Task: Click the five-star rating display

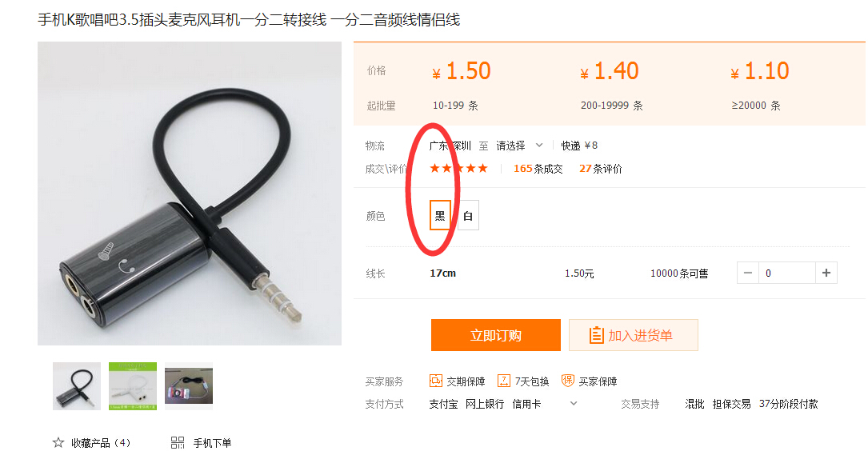Action: tap(459, 168)
